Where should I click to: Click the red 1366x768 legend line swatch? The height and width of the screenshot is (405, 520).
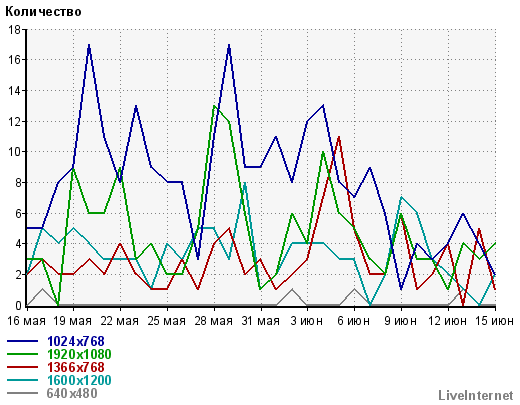point(22,367)
